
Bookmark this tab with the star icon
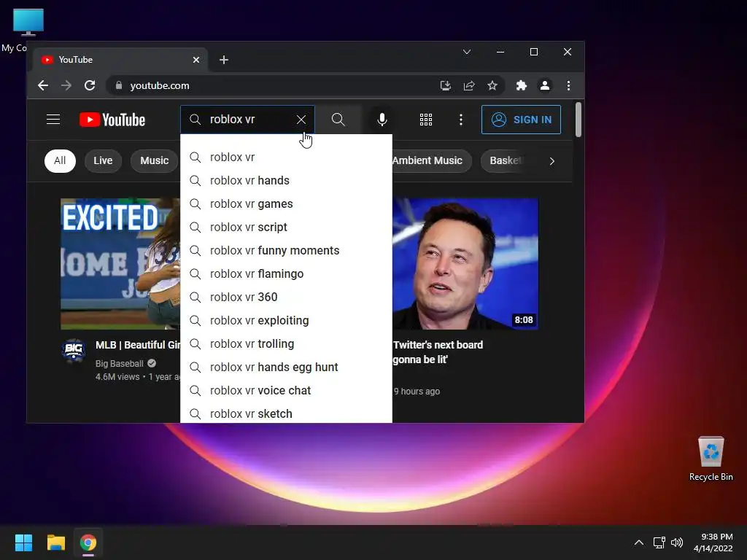pyautogui.click(x=492, y=86)
